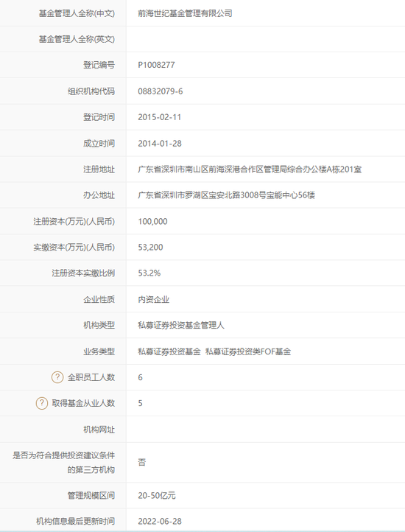Select institution type 私募证券投资基金管理人

pyautogui.click(x=181, y=325)
